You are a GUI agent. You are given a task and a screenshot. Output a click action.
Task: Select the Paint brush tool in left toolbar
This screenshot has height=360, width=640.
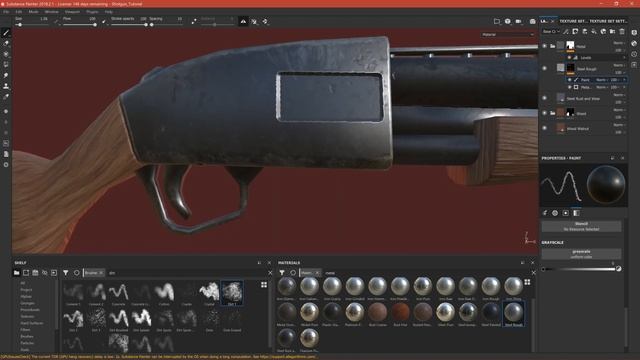click(6, 33)
